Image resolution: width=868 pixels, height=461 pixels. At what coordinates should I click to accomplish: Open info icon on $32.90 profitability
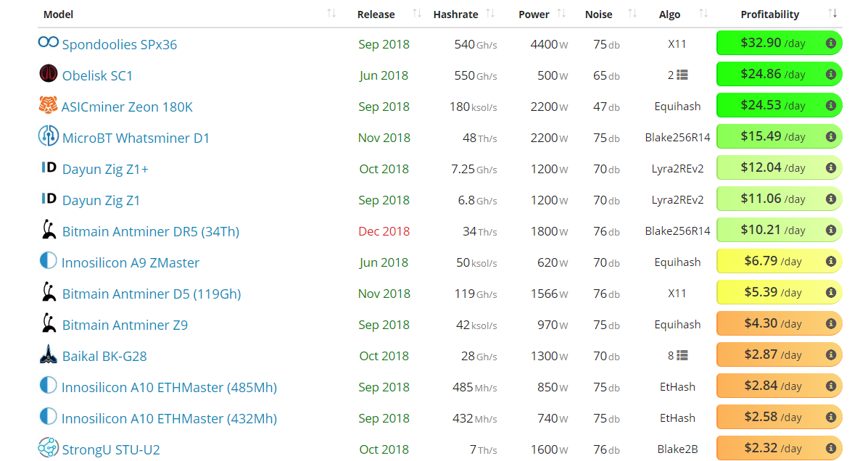tap(830, 43)
